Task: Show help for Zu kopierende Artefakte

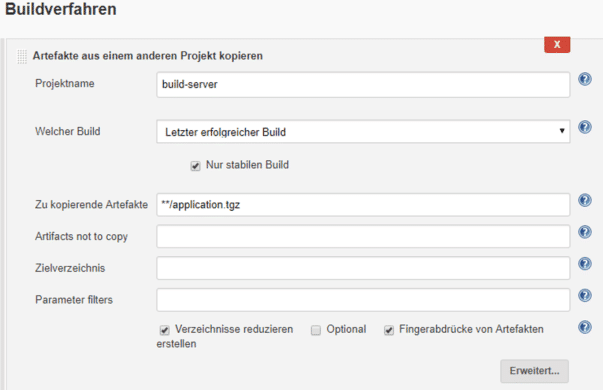Action: click(x=585, y=200)
